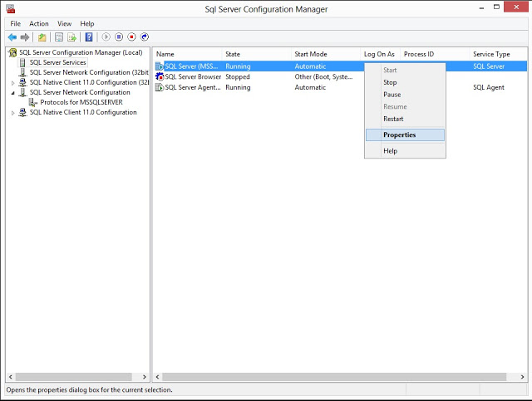Click the Protocols for MSSQLSERVER icon
The width and height of the screenshot is (532, 401).
[33, 102]
